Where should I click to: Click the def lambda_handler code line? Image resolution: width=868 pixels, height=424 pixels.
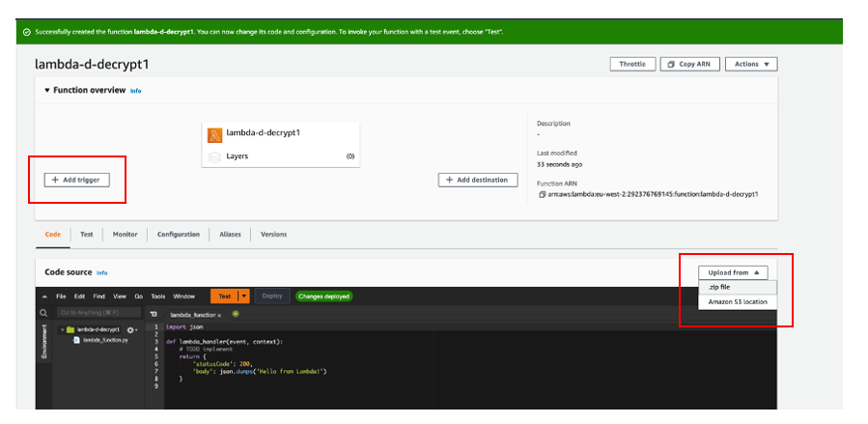point(224,342)
